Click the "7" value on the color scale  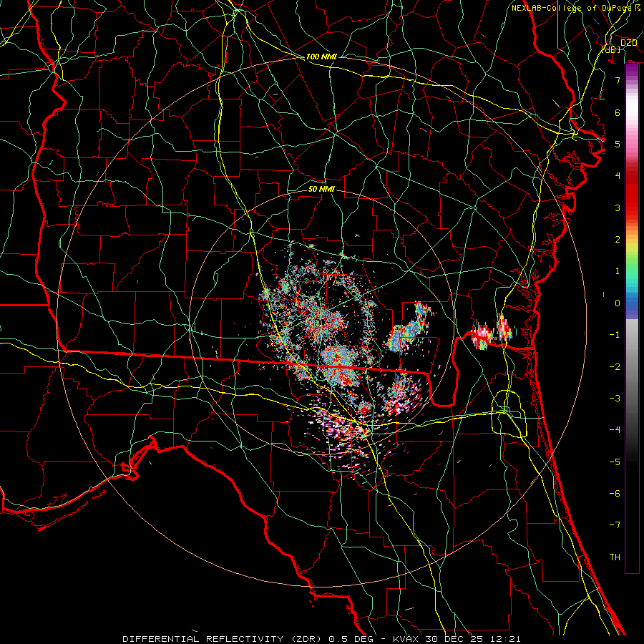click(618, 80)
